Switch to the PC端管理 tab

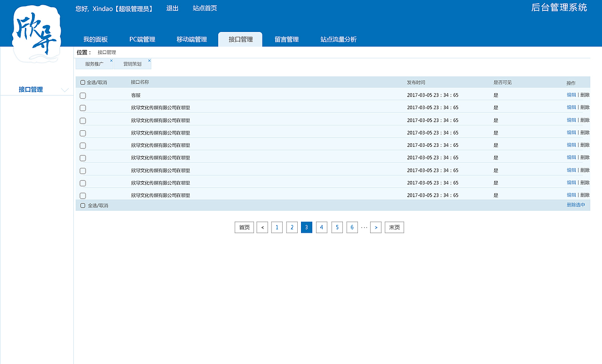point(143,40)
